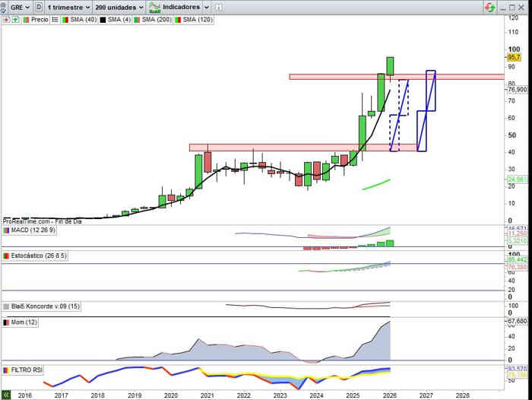532x400 pixels.
Task: Click the green double-arrow icon at bottom left
Action: tap(6, 395)
